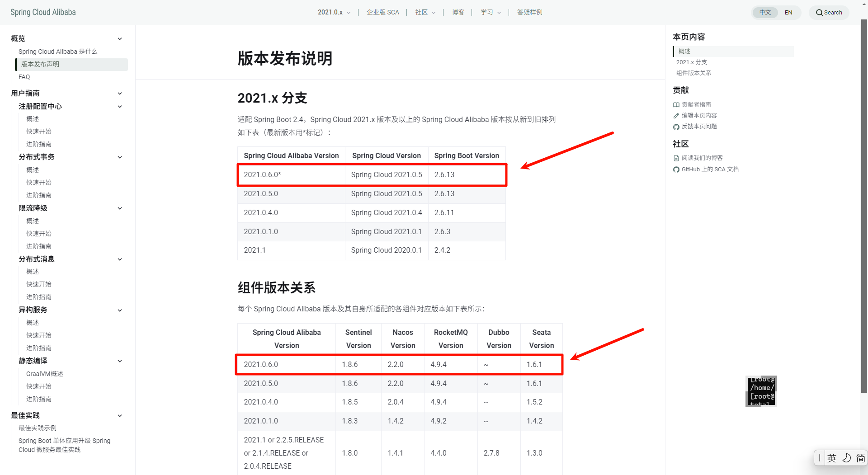The image size is (868, 475).
Task: Collapse the 用户指南 sidebar section
Action: (120, 94)
